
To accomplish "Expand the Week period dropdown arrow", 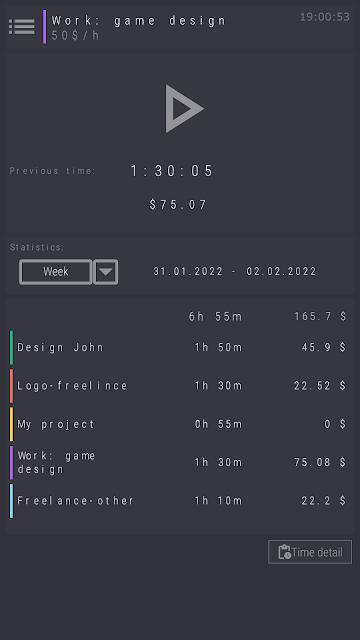I will 106,272.
